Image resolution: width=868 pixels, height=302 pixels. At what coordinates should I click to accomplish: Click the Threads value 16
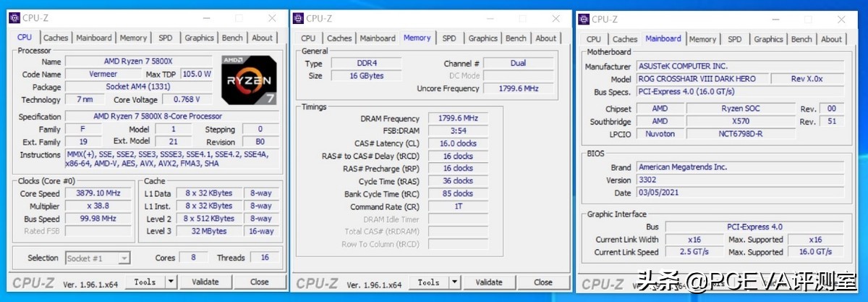pos(265,257)
